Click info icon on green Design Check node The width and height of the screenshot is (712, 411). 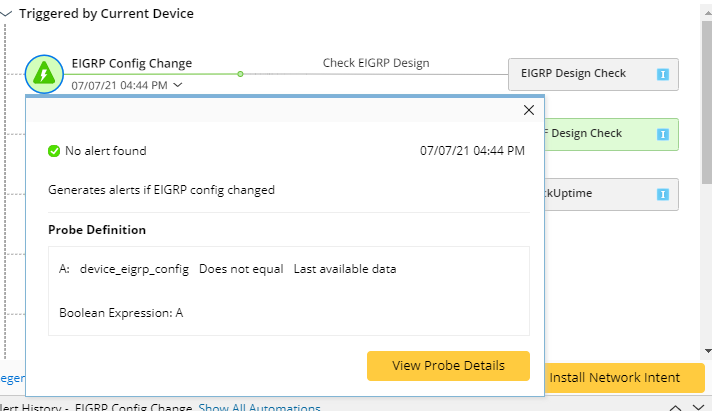662,134
